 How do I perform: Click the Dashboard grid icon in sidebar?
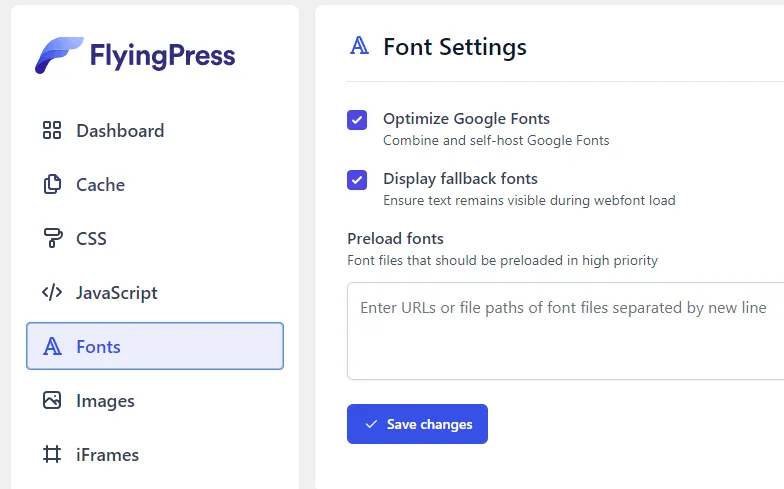click(x=52, y=131)
